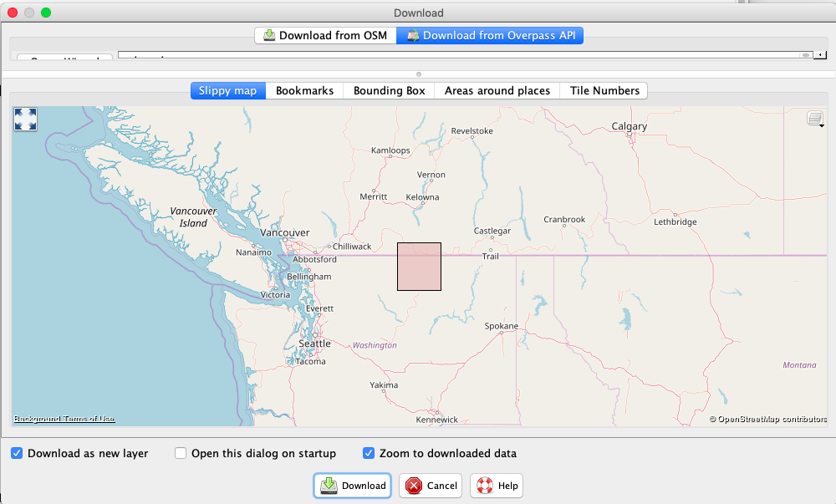The image size is (836, 504).
Task: Click the Spokane map label
Action: click(501, 326)
